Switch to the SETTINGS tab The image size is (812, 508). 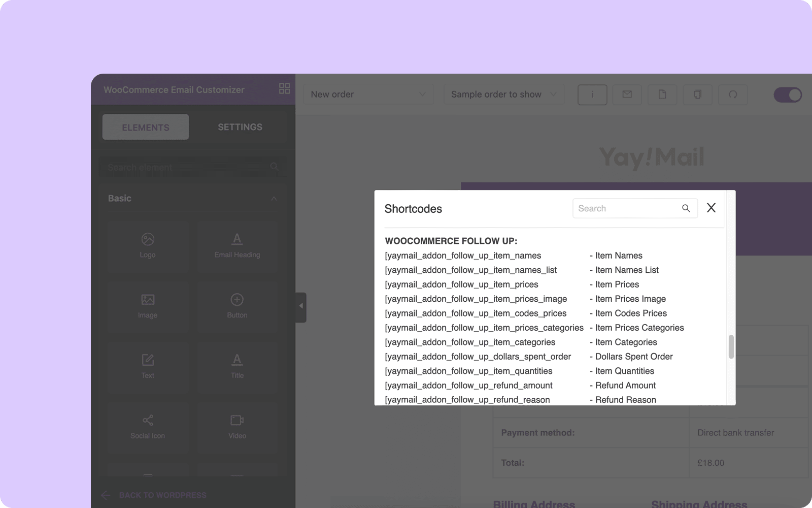(x=240, y=127)
